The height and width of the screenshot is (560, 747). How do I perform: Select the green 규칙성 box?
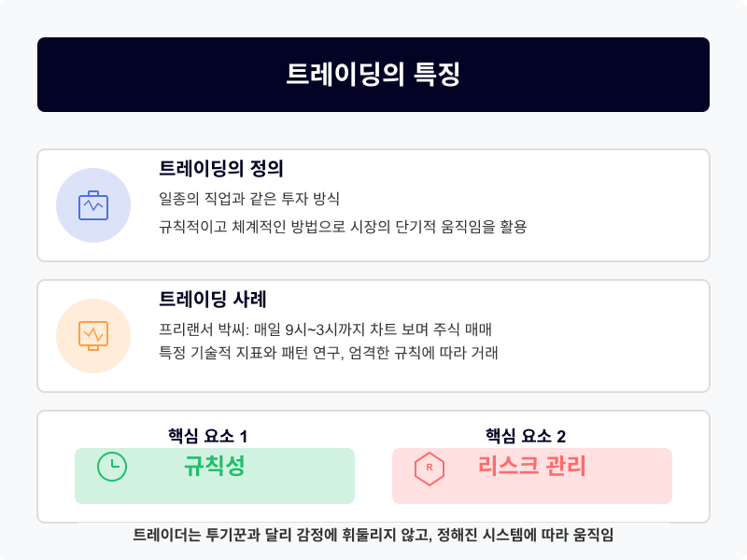tap(215, 476)
